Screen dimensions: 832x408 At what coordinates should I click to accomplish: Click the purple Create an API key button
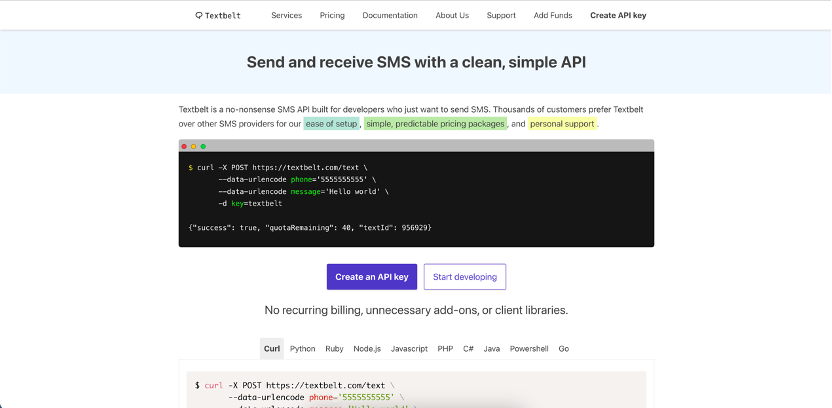click(x=372, y=277)
